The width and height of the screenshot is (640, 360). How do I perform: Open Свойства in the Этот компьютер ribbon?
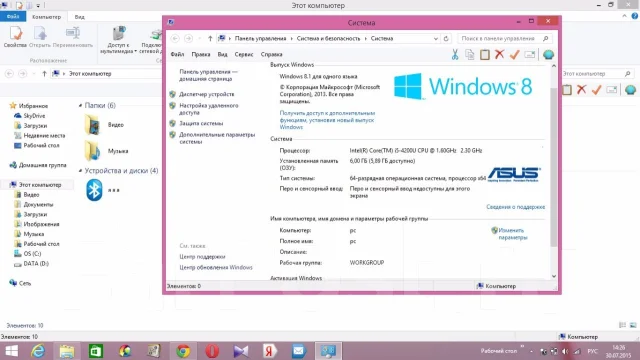click(15, 37)
